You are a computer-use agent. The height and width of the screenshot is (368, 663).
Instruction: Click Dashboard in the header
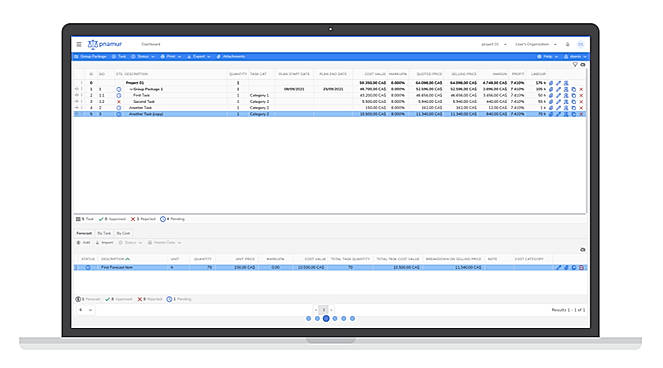(x=151, y=44)
